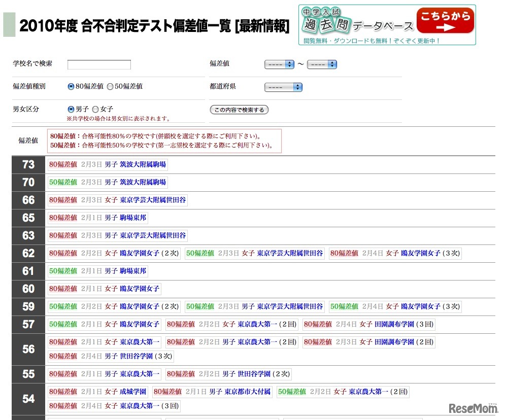Click the red こちらから arrow banner button
505x420 pixels.
[445, 21]
